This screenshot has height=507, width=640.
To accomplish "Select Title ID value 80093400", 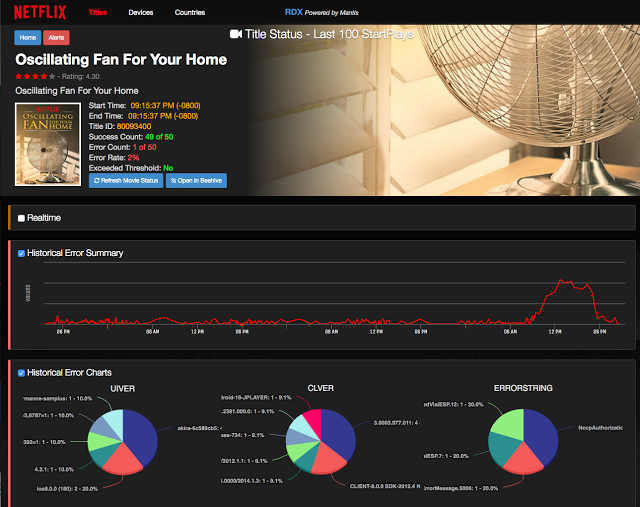I will click(134, 127).
